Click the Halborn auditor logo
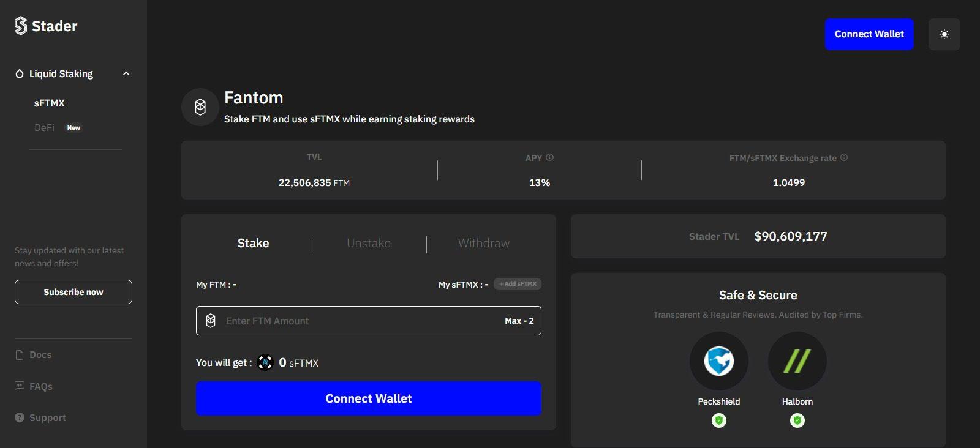Image resolution: width=980 pixels, height=448 pixels. click(x=797, y=361)
